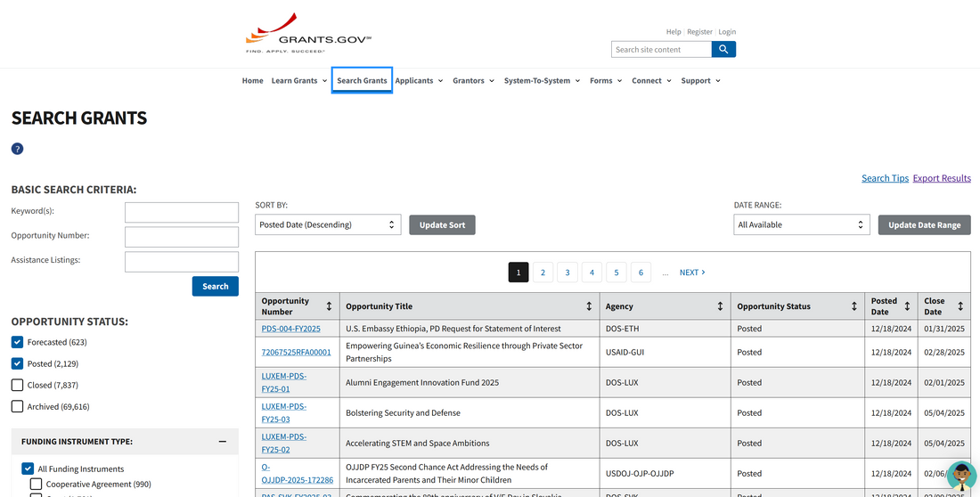Viewport: 980px width, 497px height.
Task: Click the magnifier site search button
Action: click(723, 50)
